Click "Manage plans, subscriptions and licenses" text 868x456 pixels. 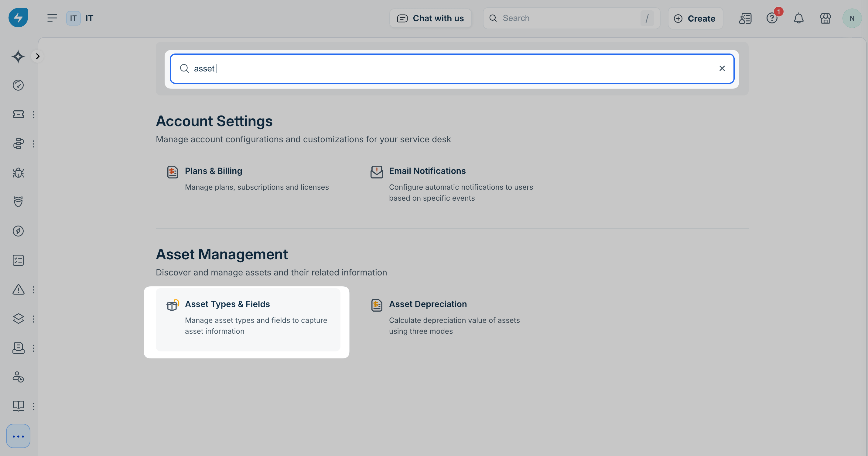(257, 187)
